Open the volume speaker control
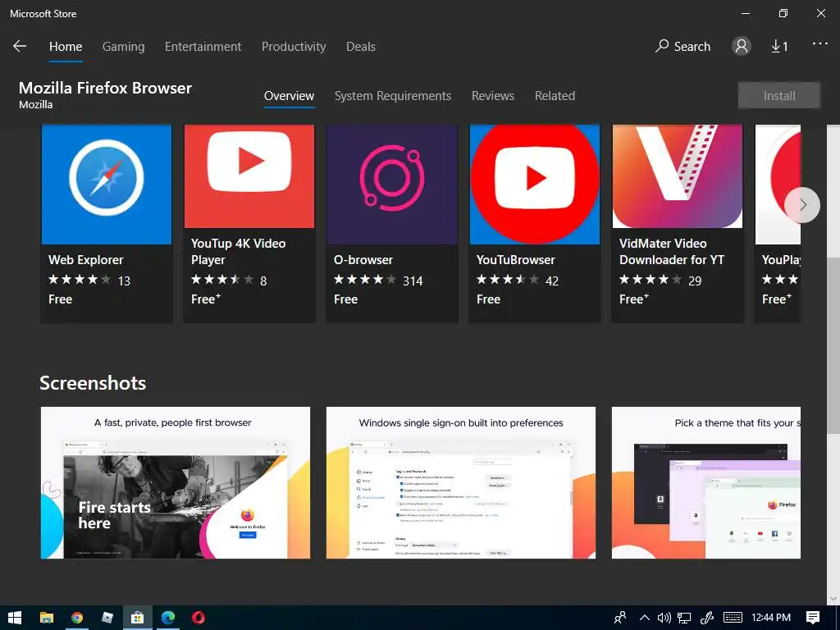 click(664, 618)
